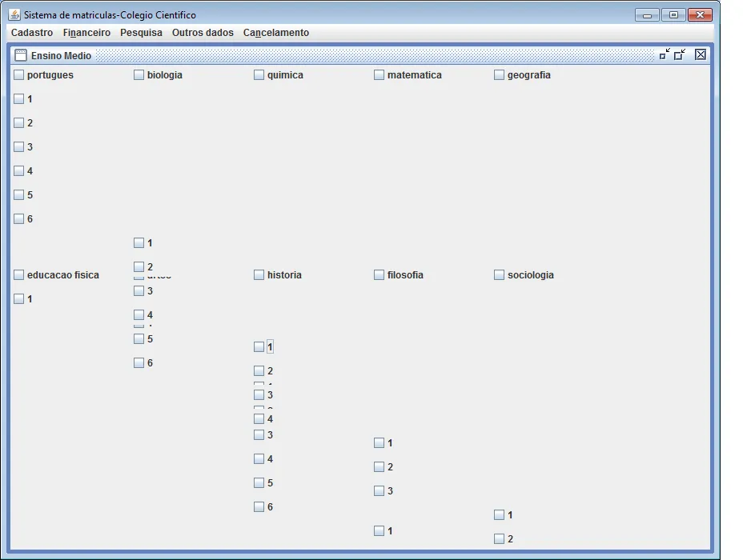
Task: Enable the sociologia checkbox
Action: tap(499, 274)
